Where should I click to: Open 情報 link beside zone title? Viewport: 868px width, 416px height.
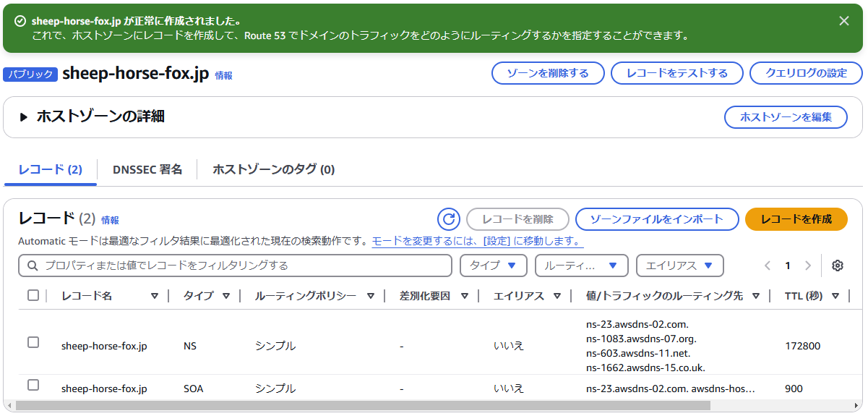coord(223,75)
